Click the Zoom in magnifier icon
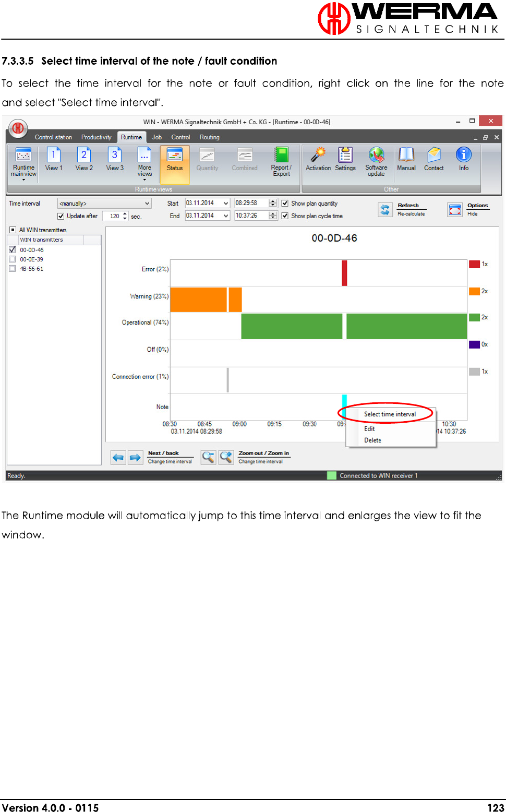 tap(226, 458)
